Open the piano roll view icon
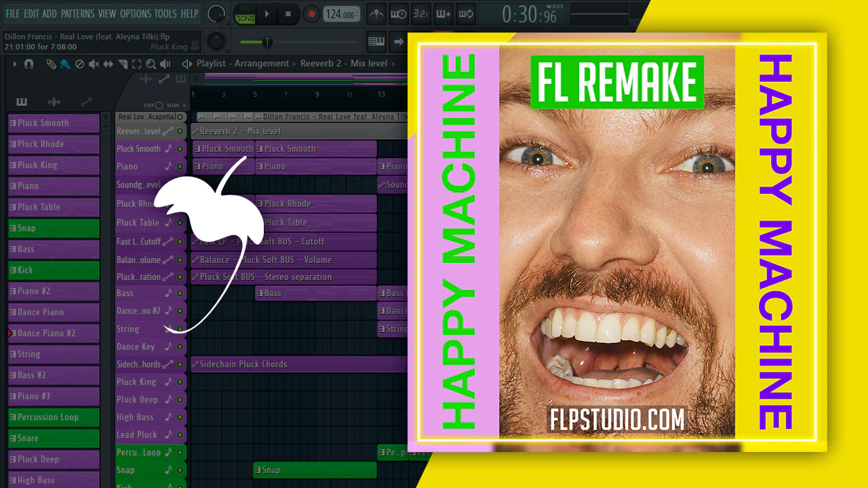This screenshot has width=868, height=488. pos(376,41)
